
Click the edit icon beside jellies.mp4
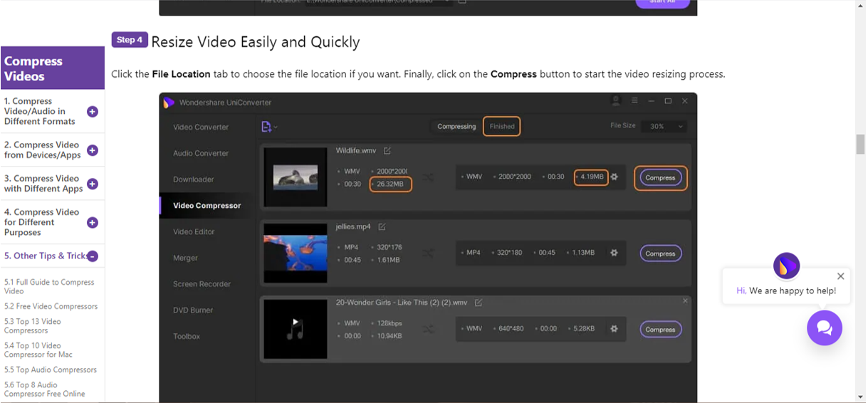tap(382, 227)
